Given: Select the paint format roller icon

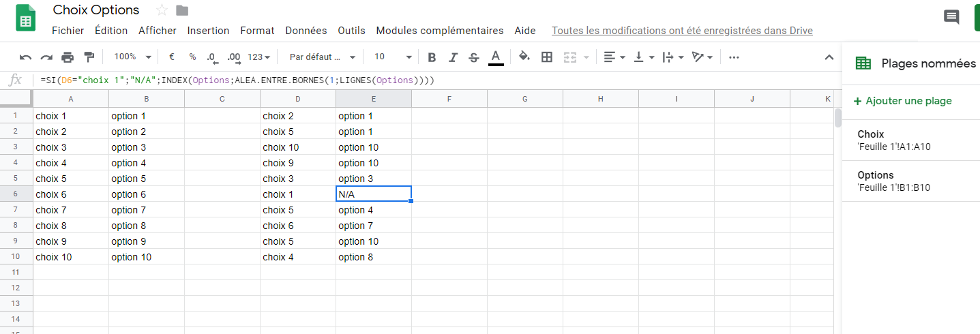Looking at the screenshot, I should point(89,57).
